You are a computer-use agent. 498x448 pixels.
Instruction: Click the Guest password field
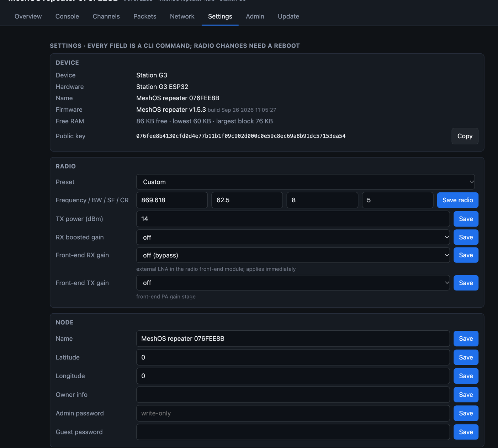tap(293, 432)
